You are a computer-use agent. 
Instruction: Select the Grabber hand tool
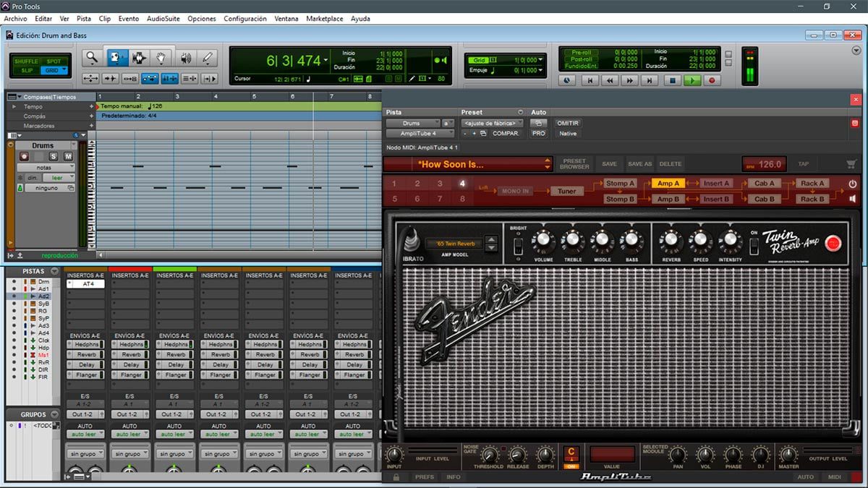point(162,58)
